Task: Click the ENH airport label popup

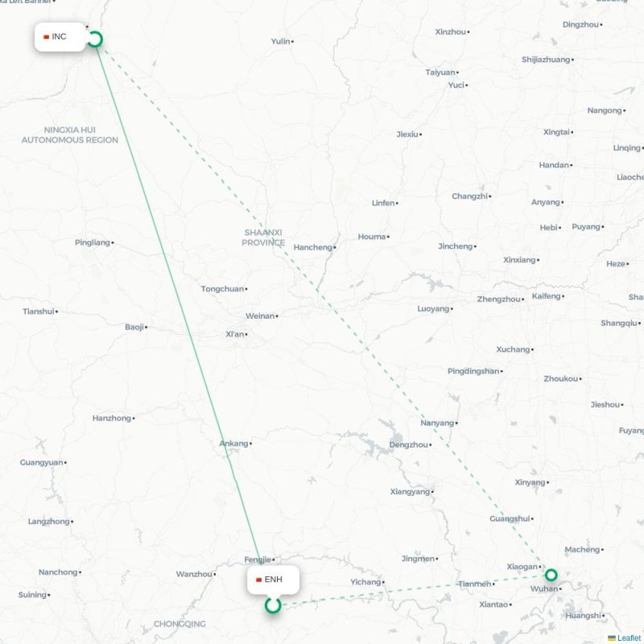Action: 273,580
